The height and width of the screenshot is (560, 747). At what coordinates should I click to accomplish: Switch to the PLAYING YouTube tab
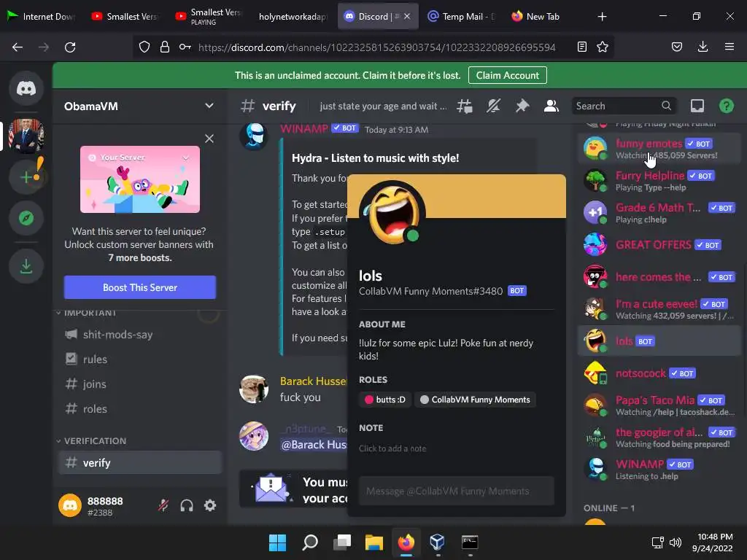209,16
